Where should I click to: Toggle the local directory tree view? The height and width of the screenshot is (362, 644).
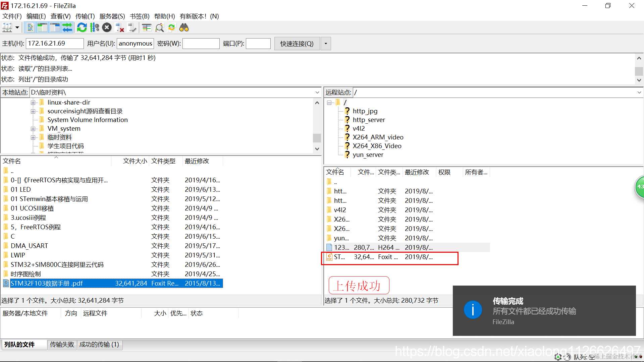click(x=42, y=27)
